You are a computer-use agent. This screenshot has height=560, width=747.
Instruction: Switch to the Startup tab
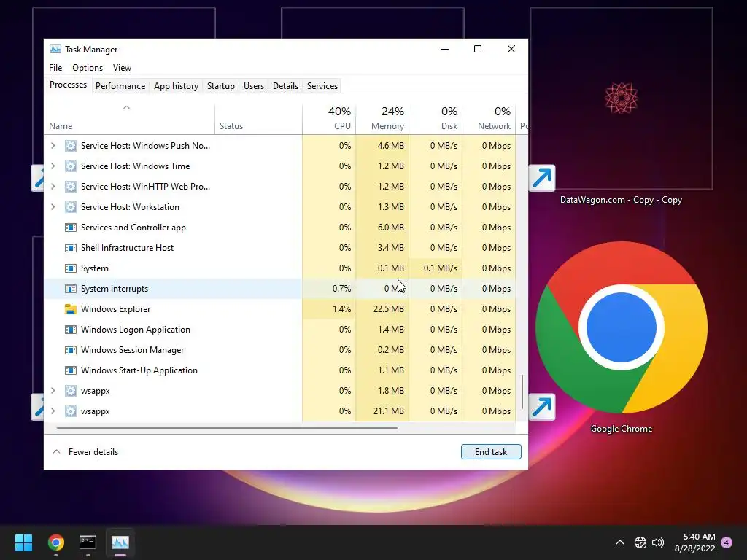click(220, 86)
